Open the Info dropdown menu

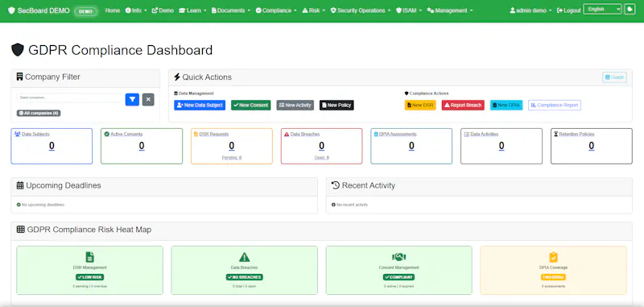[x=135, y=10]
